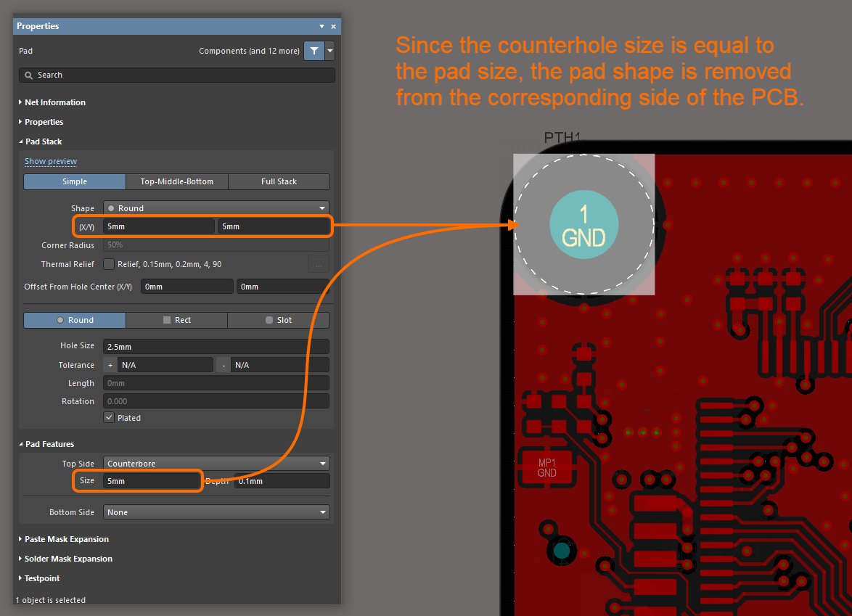
Task: Uncheck the Plated checkbox
Action: point(109,418)
